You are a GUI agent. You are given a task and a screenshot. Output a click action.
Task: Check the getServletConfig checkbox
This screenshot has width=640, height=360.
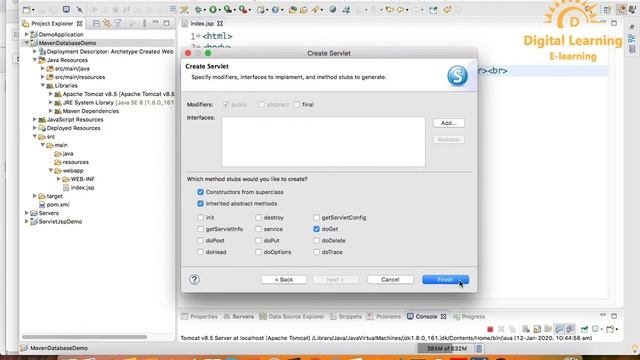[316, 218]
